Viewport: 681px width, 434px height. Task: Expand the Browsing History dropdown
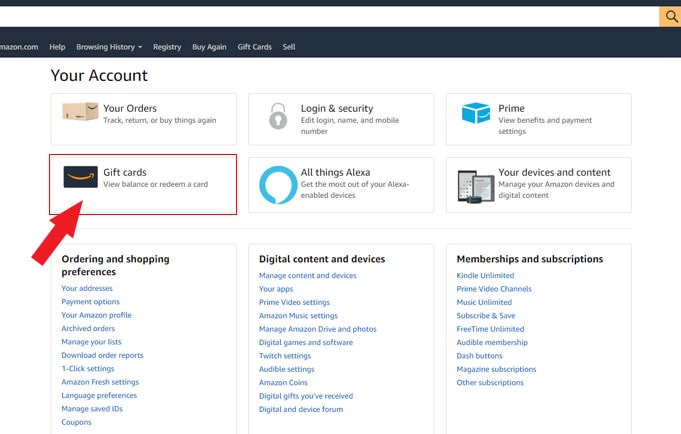(109, 47)
